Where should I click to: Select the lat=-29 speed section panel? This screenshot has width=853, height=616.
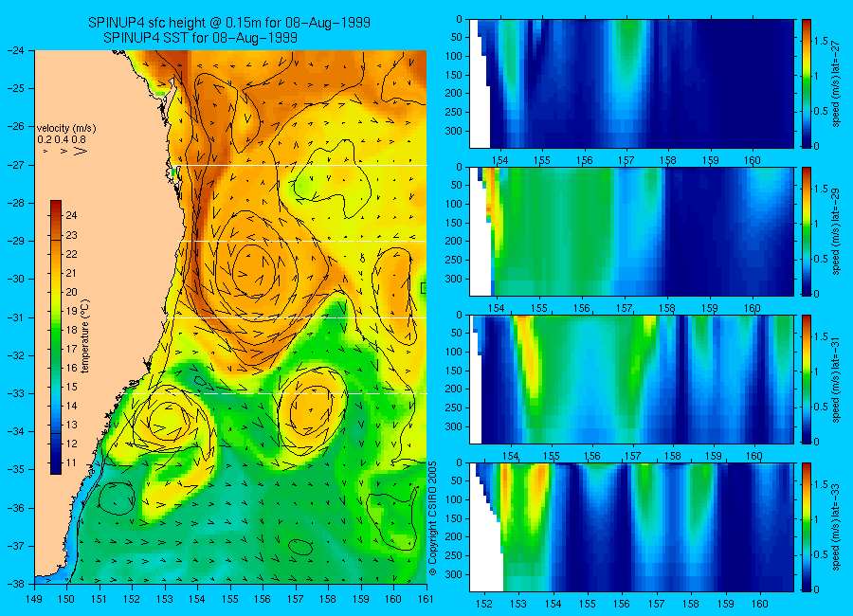(x=631, y=231)
